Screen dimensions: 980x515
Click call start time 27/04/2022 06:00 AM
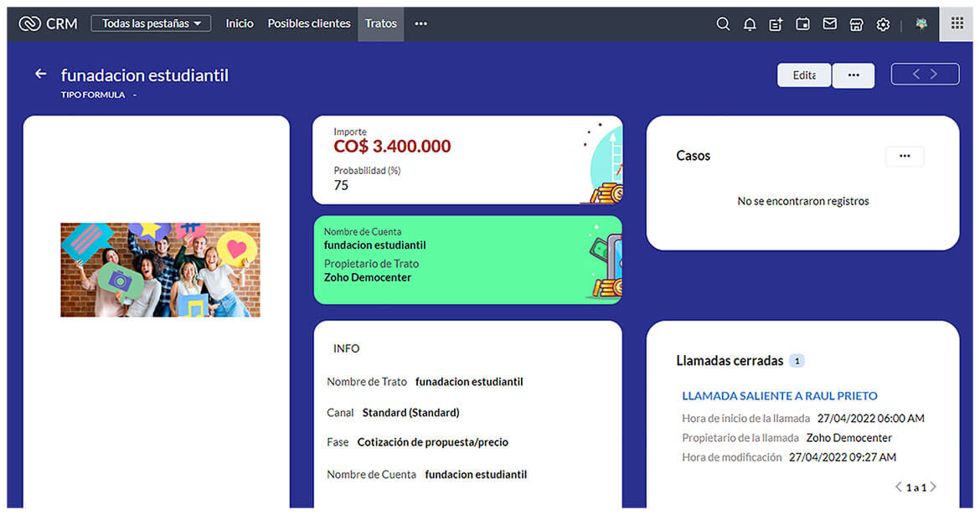coord(870,418)
